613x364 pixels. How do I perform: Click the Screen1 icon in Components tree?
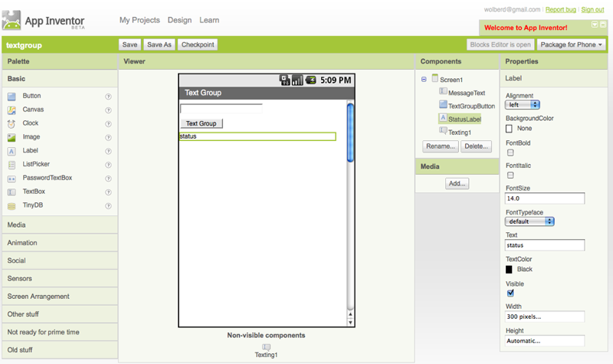pyautogui.click(x=434, y=78)
